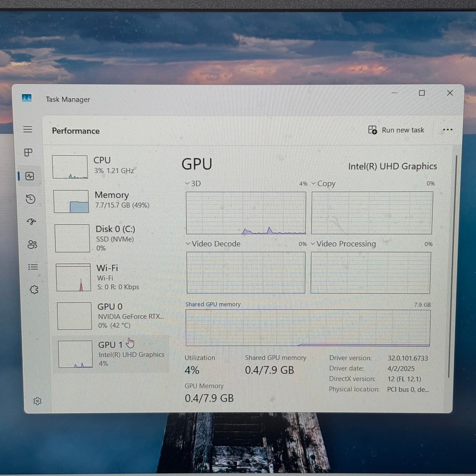Open the Details list page icon
476x476 pixels.
pos(33,267)
